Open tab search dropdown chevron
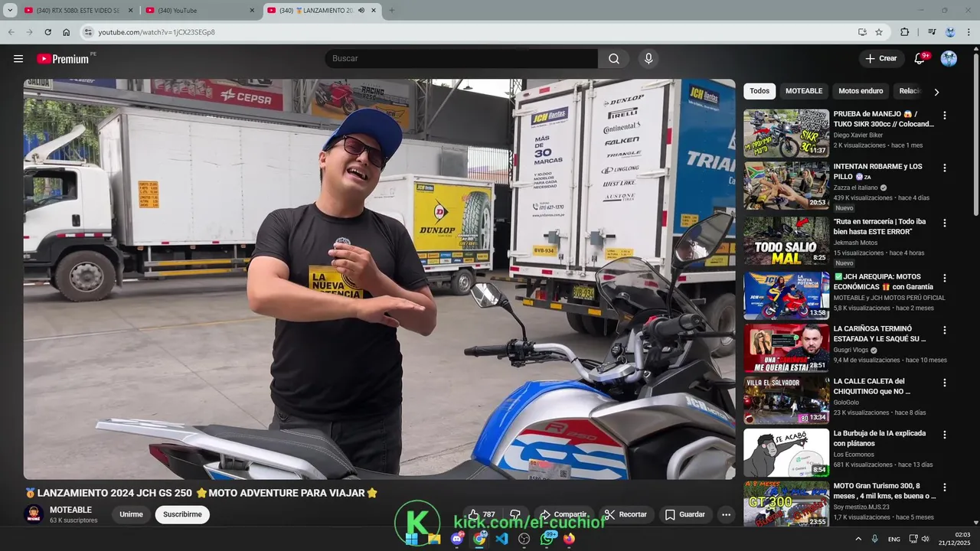Image resolution: width=980 pixels, height=551 pixels. pos(10,11)
